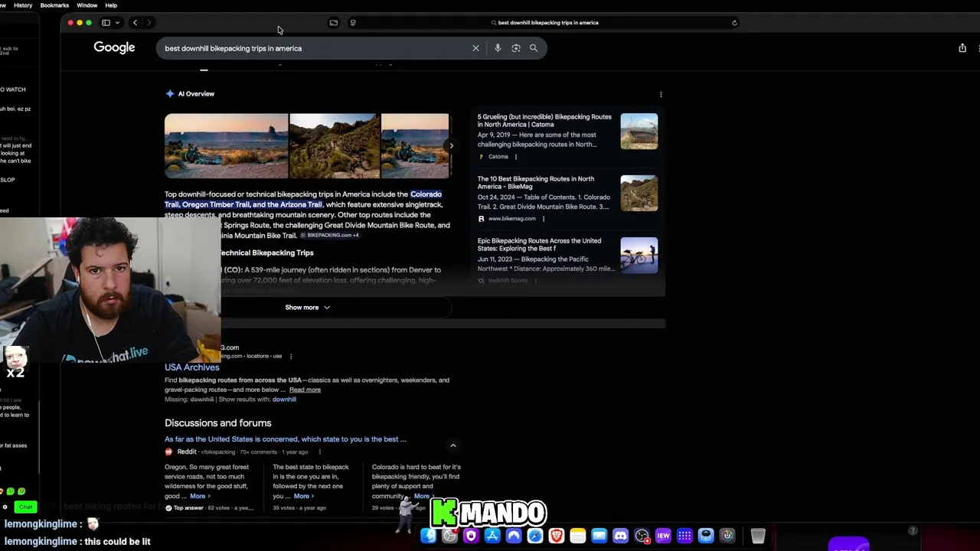Submit search with magnifier icon
This screenshot has height=551, width=980.
point(534,48)
